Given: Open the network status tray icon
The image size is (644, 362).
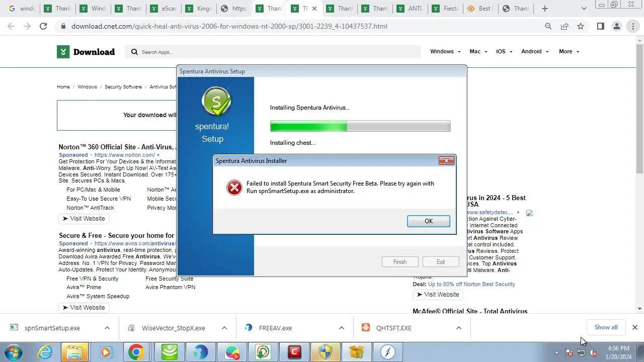Looking at the screenshot, I should pos(581,352).
